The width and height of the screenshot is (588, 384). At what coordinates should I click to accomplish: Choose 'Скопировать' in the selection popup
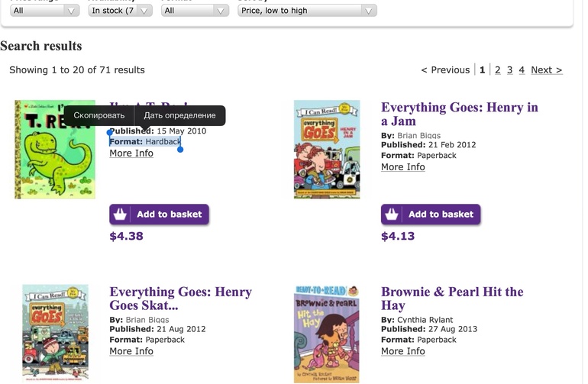(99, 115)
